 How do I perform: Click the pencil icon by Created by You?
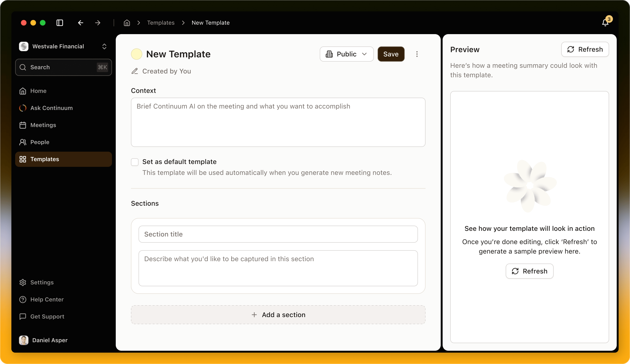135,71
